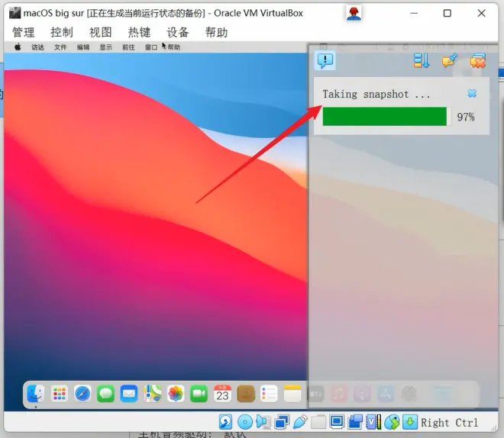Click the delete all notifications icon

pyautogui.click(x=478, y=60)
